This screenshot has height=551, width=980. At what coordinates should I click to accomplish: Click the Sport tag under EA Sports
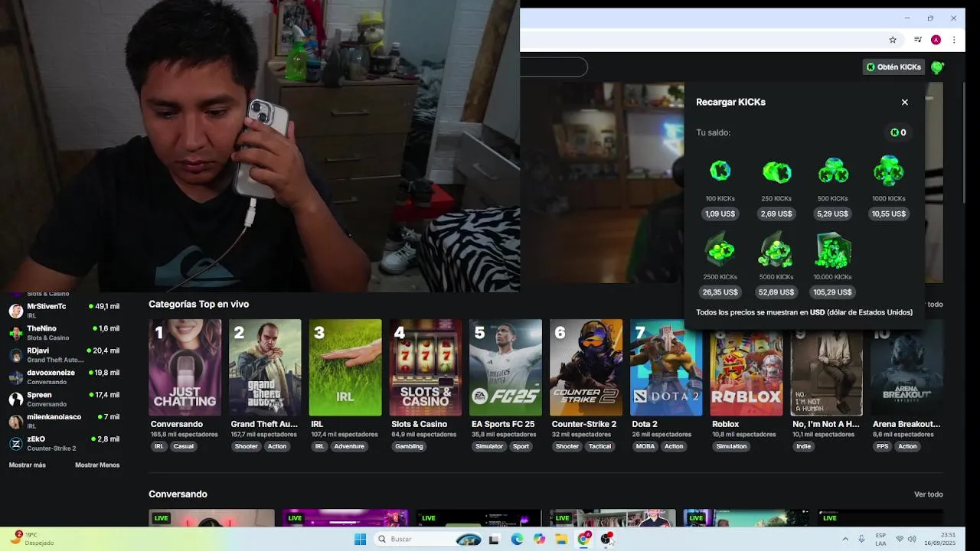[521, 446]
